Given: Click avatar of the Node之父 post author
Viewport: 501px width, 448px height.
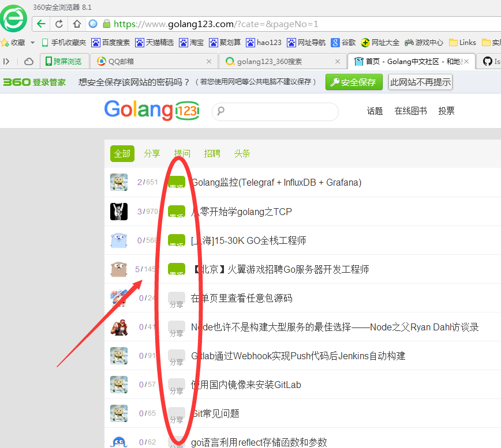Looking at the screenshot, I should click(119, 327).
